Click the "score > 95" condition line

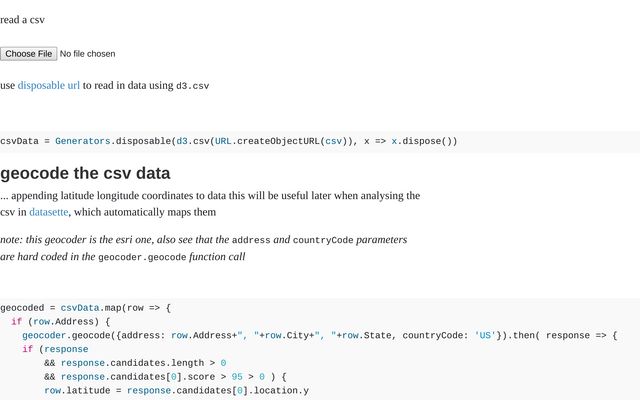point(165,377)
